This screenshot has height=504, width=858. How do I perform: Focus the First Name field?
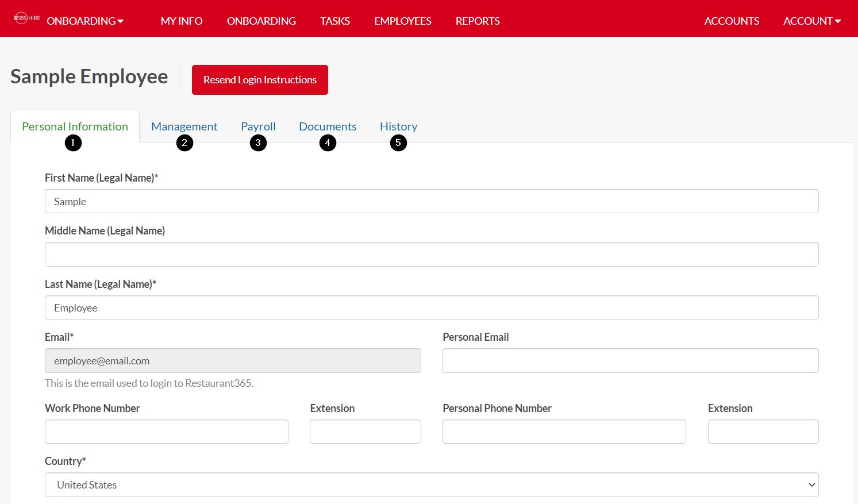432,201
